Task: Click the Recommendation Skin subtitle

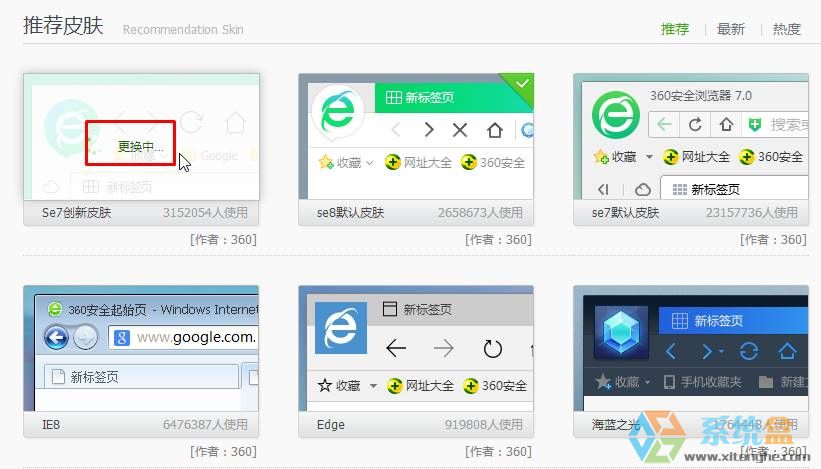Action: pos(183,29)
